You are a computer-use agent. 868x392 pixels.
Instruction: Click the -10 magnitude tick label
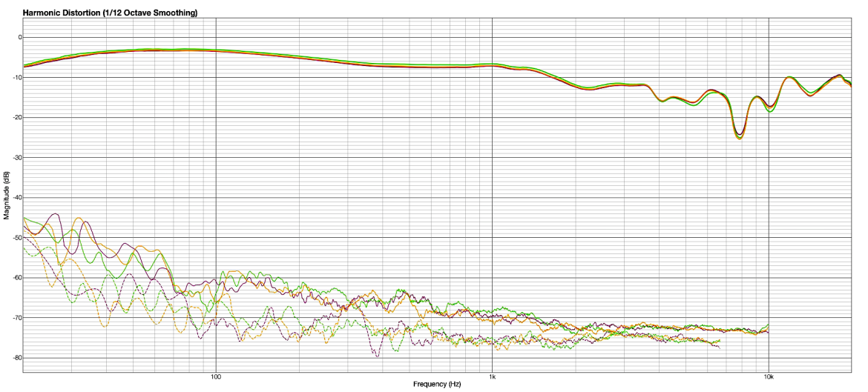point(18,77)
